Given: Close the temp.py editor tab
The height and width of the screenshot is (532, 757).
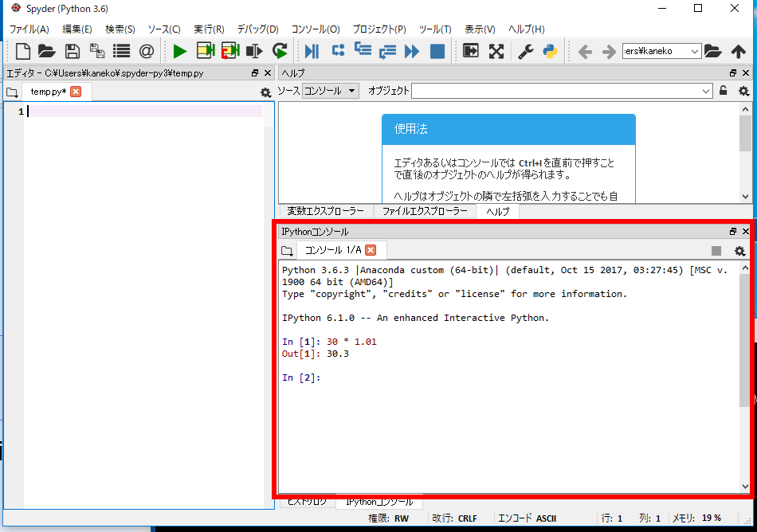Looking at the screenshot, I should click(76, 92).
